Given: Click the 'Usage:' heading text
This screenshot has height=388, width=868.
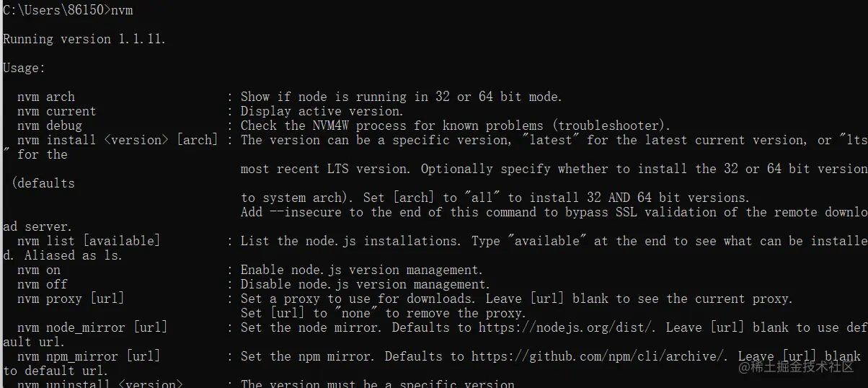Looking at the screenshot, I should click(25, 68).
